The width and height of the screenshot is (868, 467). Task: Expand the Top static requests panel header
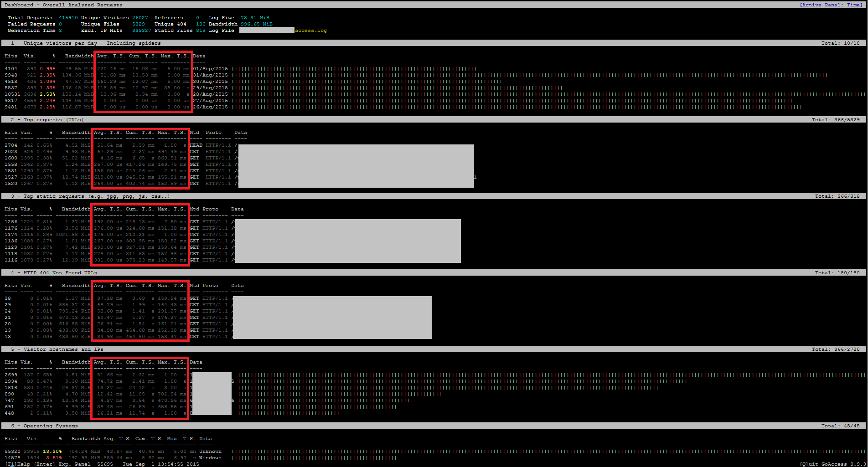point(434,196)
